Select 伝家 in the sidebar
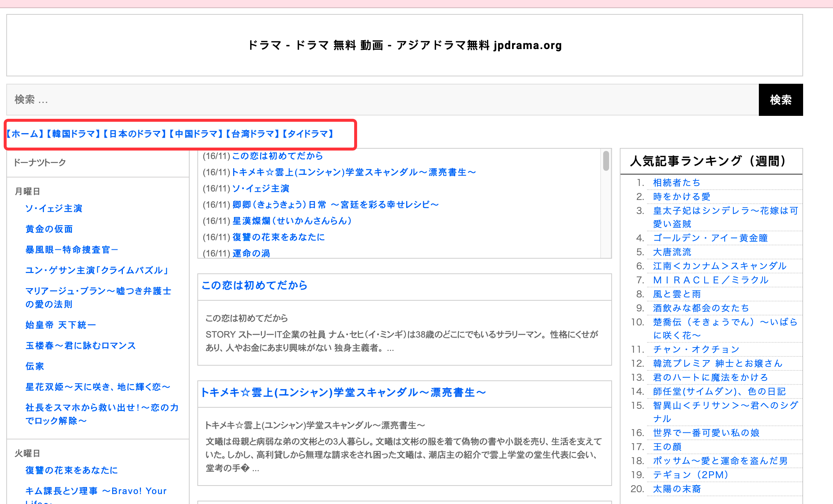The height and width of the screenshot is (504, 833). click(35, 366)
